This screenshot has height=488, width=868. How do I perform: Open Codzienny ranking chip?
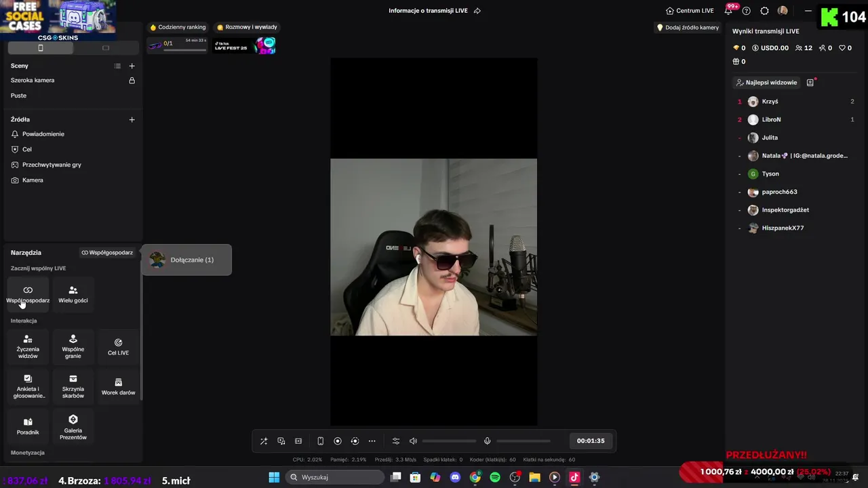178,27
